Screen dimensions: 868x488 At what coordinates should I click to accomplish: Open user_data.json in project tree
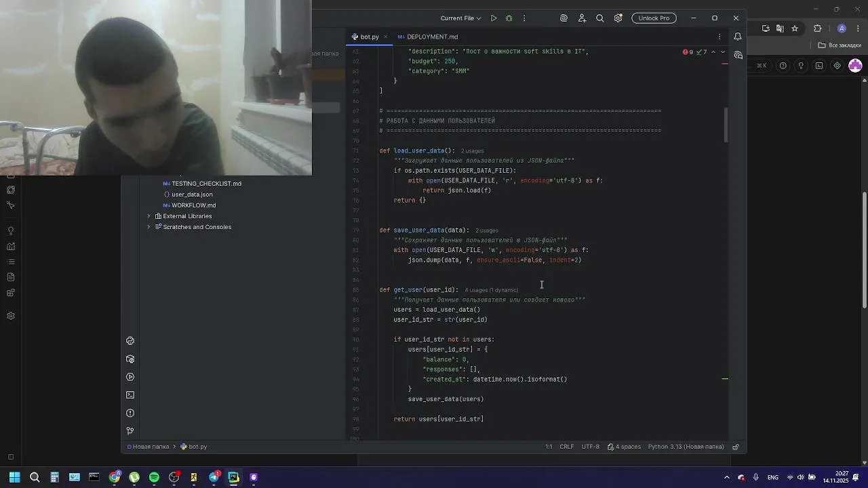click(x=188, y=195)
